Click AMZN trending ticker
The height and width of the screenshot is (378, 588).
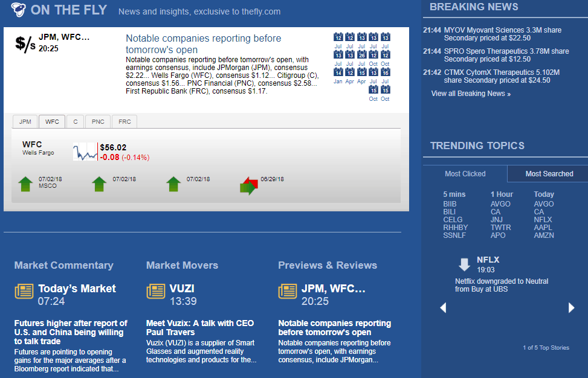(x=544, y=235)
